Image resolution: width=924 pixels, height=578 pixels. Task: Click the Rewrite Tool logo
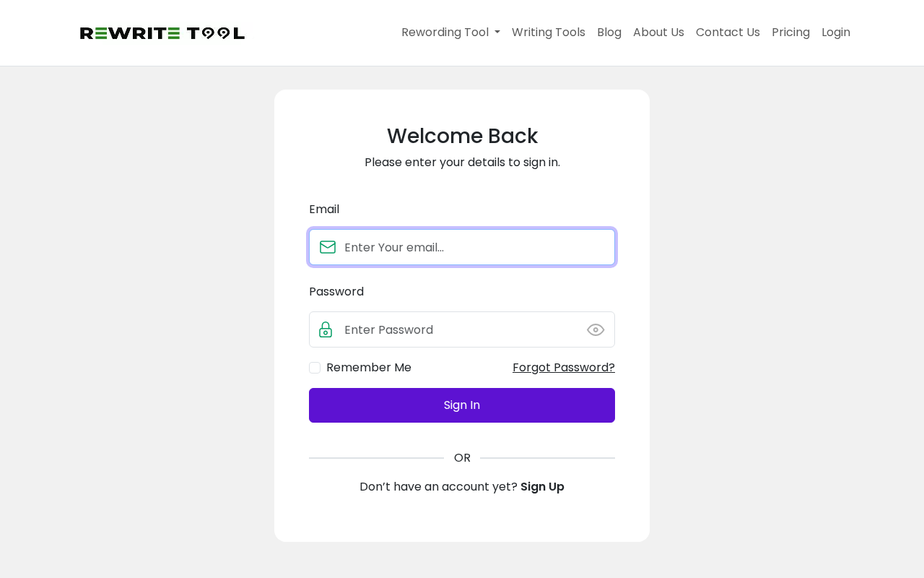[x=162, y=33]
